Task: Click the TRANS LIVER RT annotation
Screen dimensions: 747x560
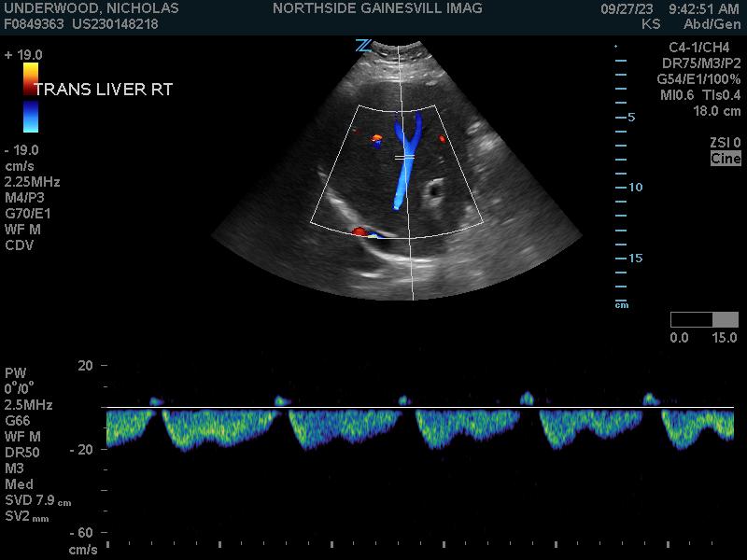Action: 104,90
